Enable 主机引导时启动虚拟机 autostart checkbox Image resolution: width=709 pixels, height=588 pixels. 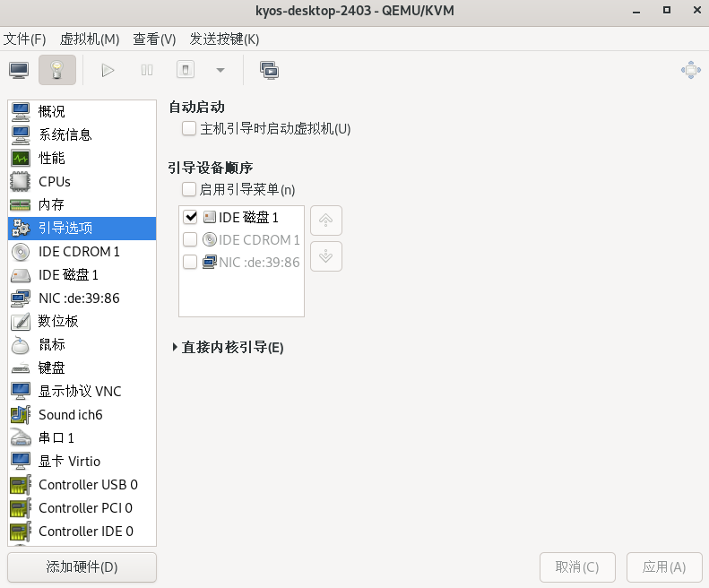coord(189,128)
